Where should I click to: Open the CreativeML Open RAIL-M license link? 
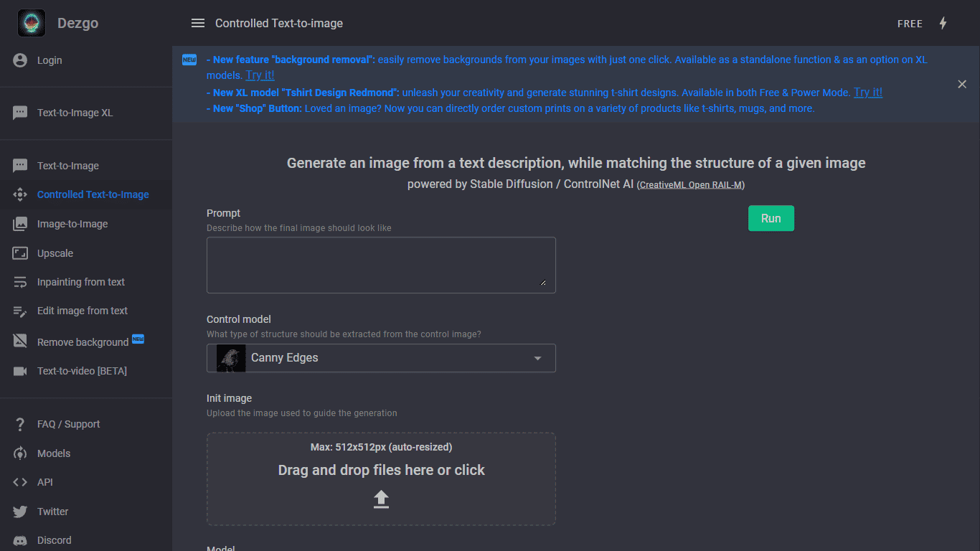coord(691,185)
